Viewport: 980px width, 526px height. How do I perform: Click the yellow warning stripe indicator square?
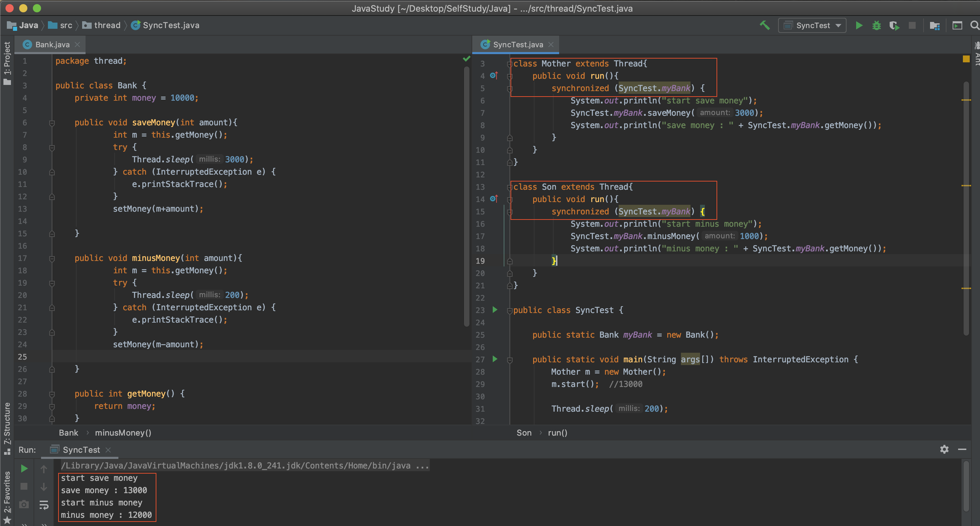(966, 59)
